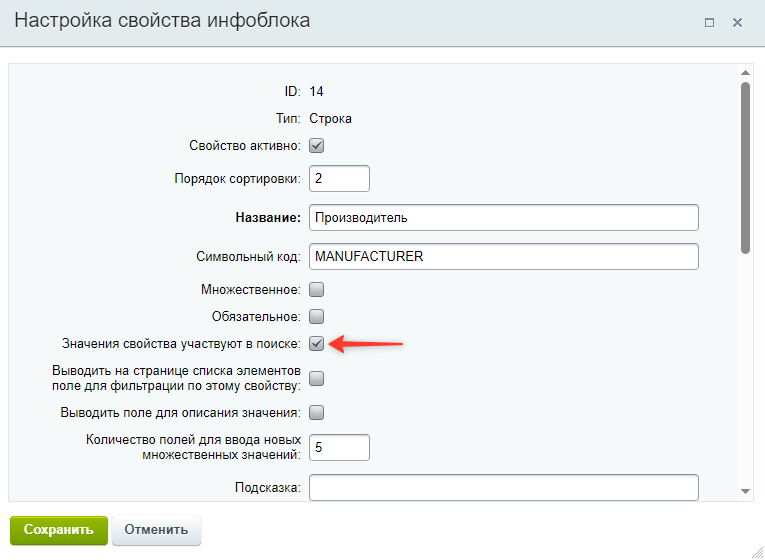
Task: Uncheck the 'Свойство активно' checkbox
Action: 317,145
